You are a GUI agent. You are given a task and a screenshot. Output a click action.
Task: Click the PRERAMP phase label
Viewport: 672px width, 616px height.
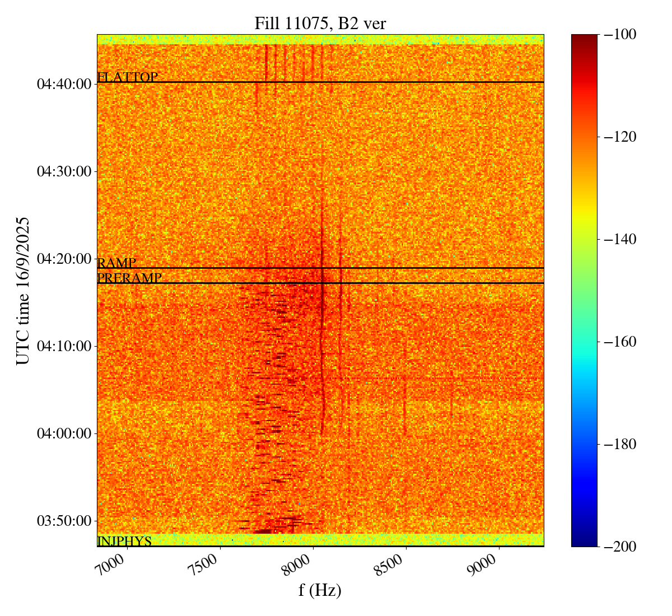(x=129, y=278)
